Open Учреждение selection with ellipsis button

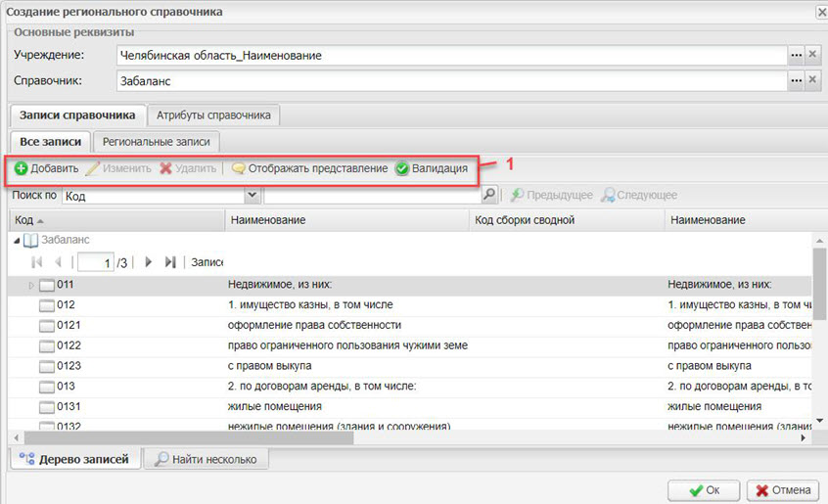797,56
